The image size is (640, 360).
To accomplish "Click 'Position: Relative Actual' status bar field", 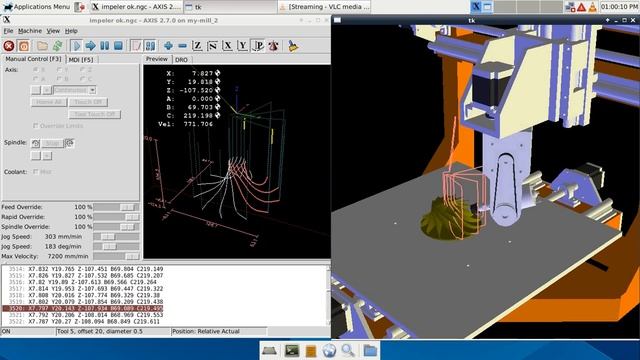I will tap(219, 331).
